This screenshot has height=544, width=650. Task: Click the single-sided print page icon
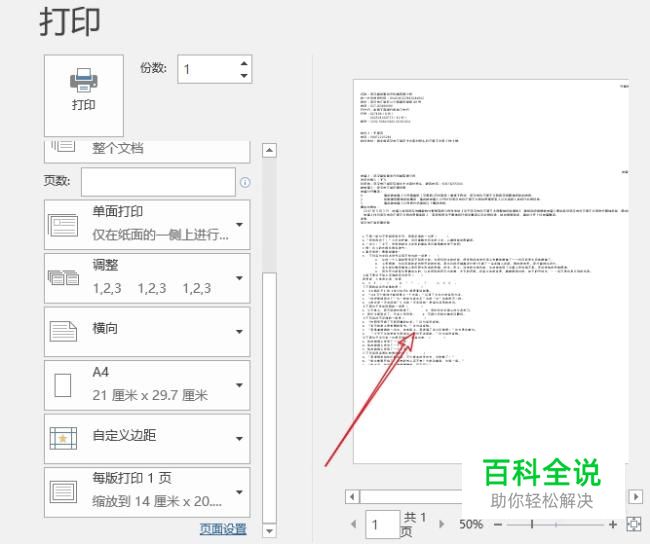(63, 225)
